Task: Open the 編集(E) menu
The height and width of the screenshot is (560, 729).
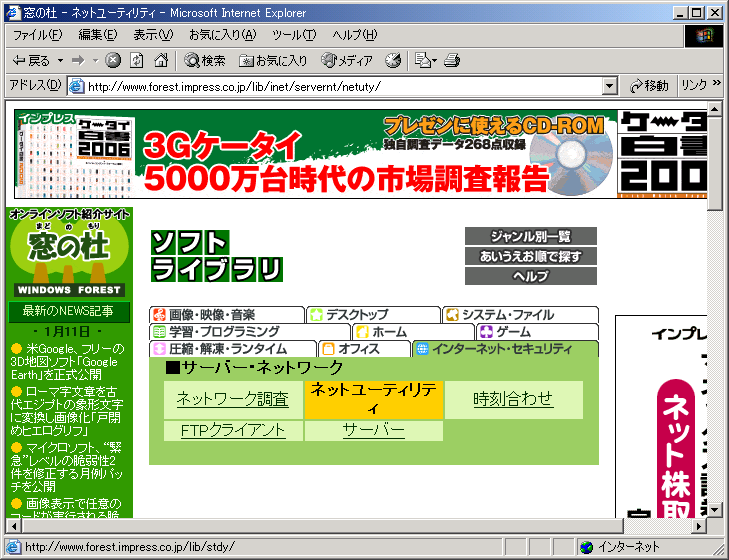Action: tap(98, 35)
